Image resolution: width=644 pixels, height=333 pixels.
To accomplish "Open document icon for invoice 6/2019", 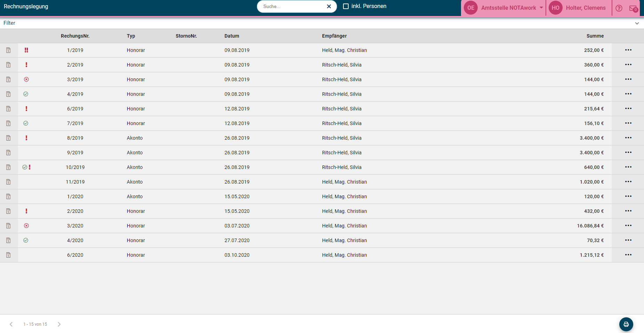I will point(8,109).
